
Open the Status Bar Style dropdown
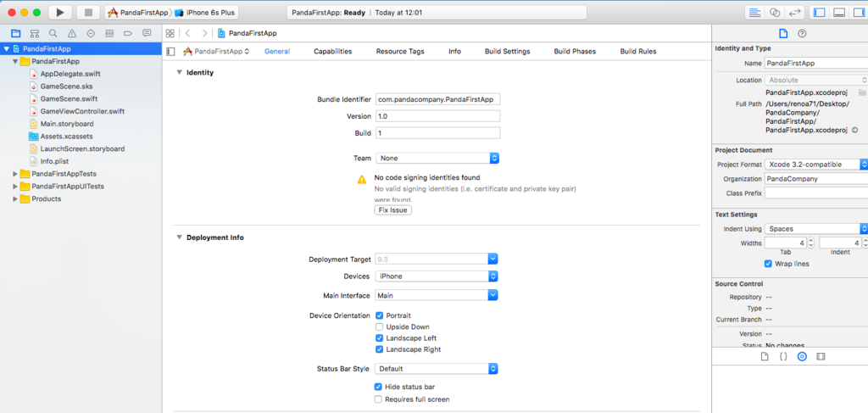pyautogui.click(x=437, y=369)
